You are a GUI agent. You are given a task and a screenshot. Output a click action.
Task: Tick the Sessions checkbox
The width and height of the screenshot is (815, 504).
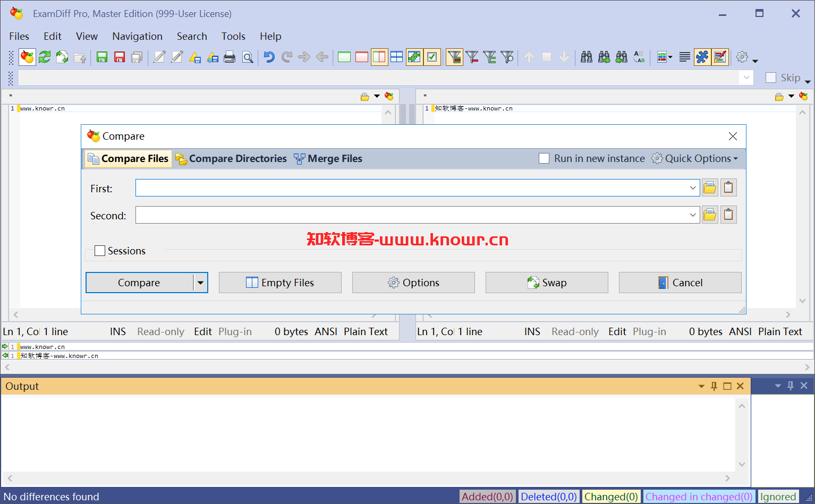pos(100,251)
